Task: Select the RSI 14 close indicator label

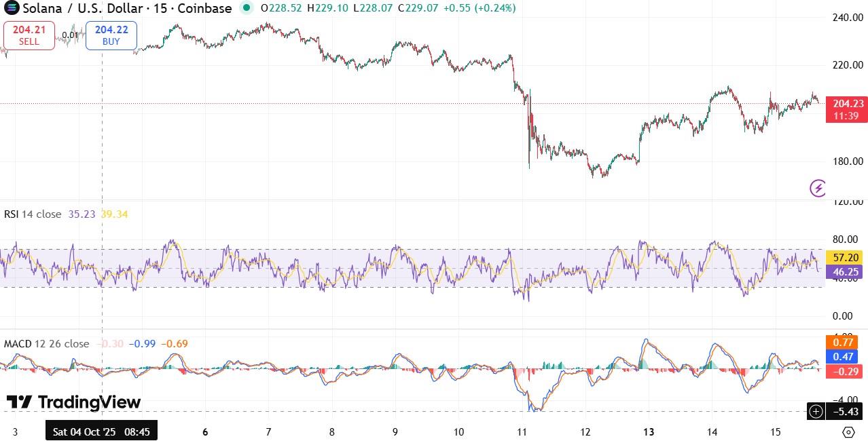Action: coord(33,214)
